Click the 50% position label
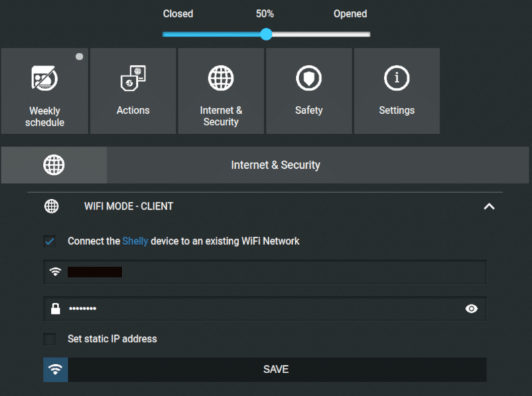 point(265,13)
